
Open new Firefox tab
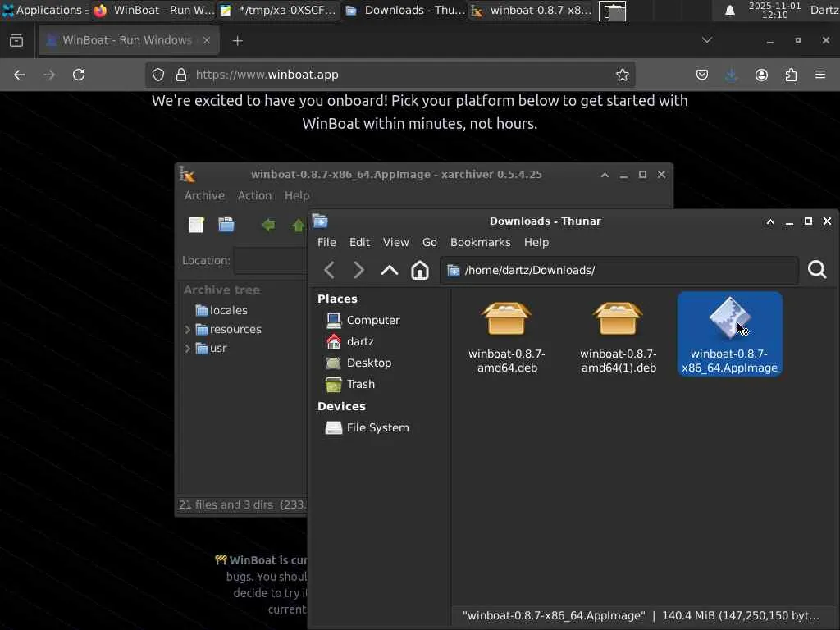tap(237, 41)
